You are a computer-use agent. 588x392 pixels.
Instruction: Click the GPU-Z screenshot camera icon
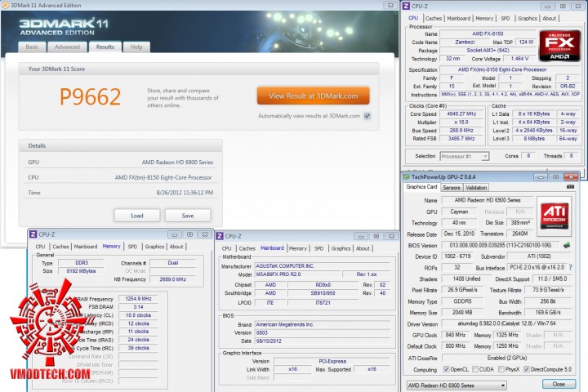tap(570, 186)
